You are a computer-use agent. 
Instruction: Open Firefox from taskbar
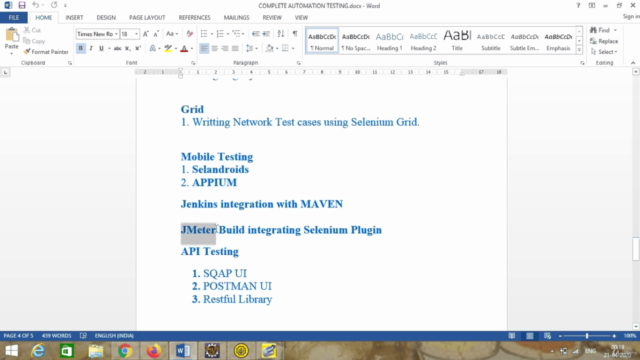tap(154, 351)
